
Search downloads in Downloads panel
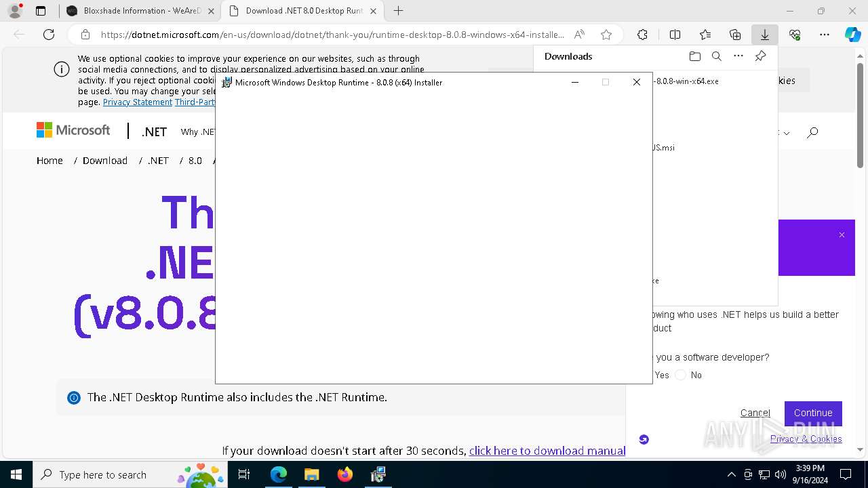pyautogui.click(x=717, y=56)
